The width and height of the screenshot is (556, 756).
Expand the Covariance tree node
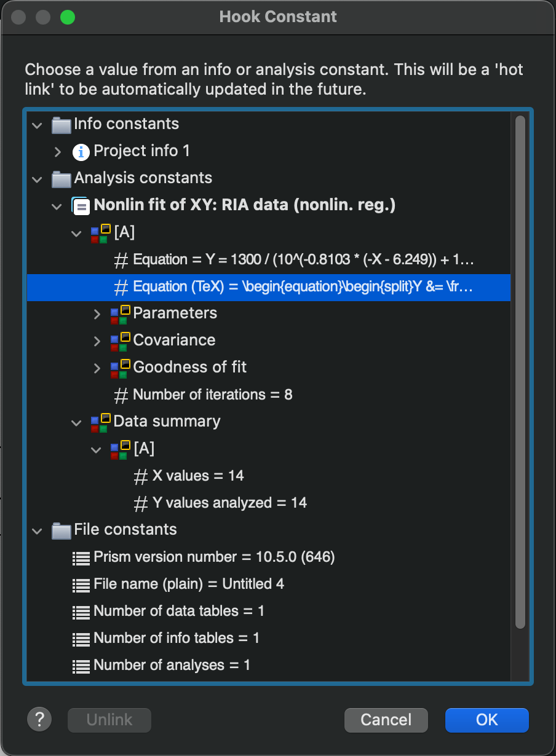coord(97,341)
